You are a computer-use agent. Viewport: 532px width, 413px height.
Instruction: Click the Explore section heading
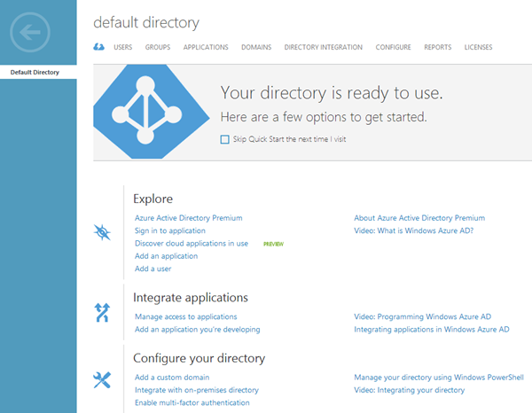(x=153, y=199)
